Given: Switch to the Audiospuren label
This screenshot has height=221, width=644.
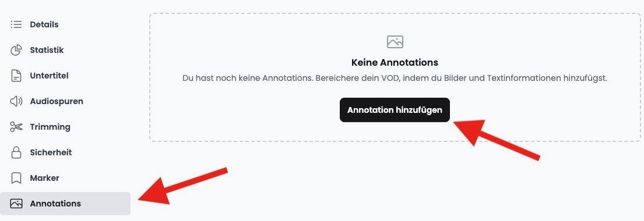Looking at the screenshot, I should pyautogui.click(x=57, y=101).
